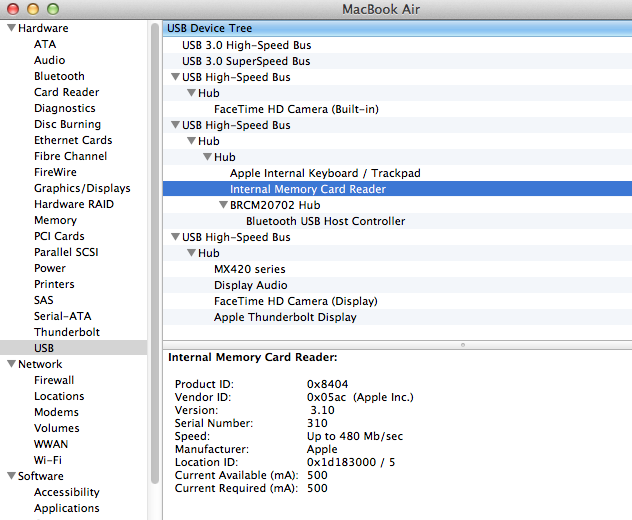Open Ethernet Cards section

[x=73, y=140]
